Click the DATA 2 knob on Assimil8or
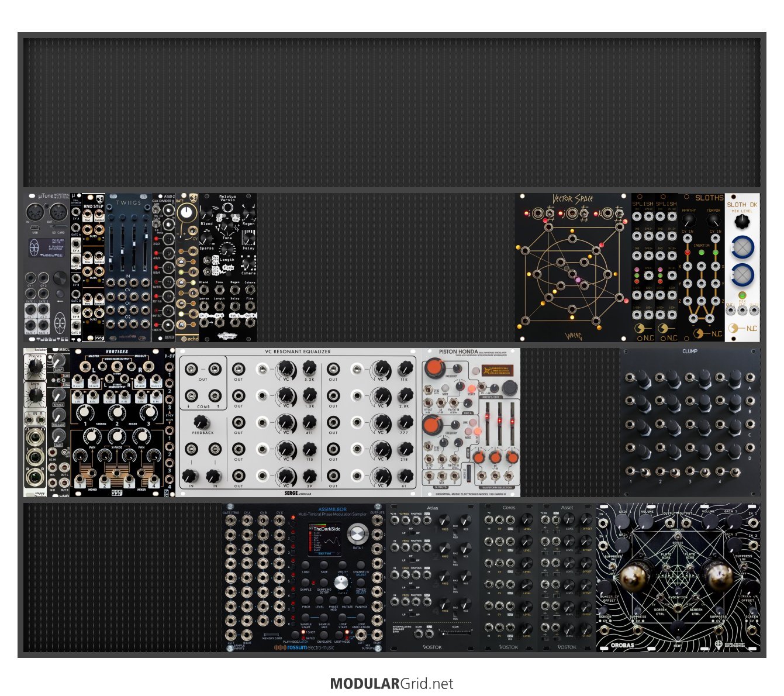 click(341, 583)
